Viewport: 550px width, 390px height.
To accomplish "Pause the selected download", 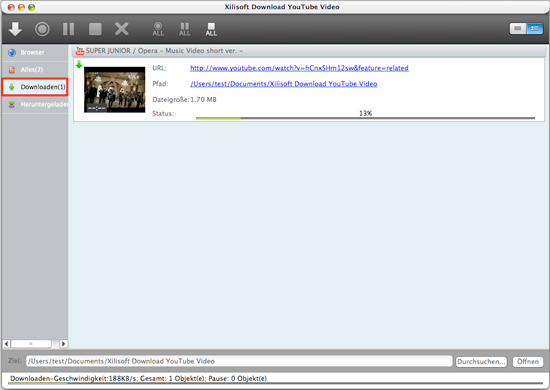I will pos(68,29).
